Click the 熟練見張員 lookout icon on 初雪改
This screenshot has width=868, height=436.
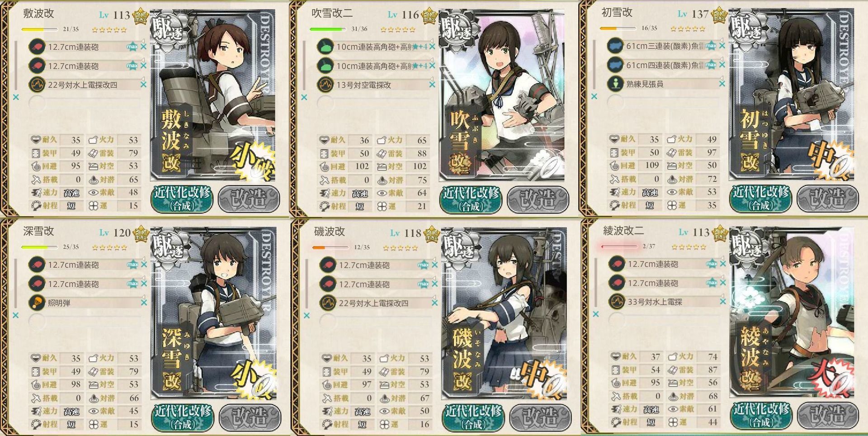(x=615, y=84)
